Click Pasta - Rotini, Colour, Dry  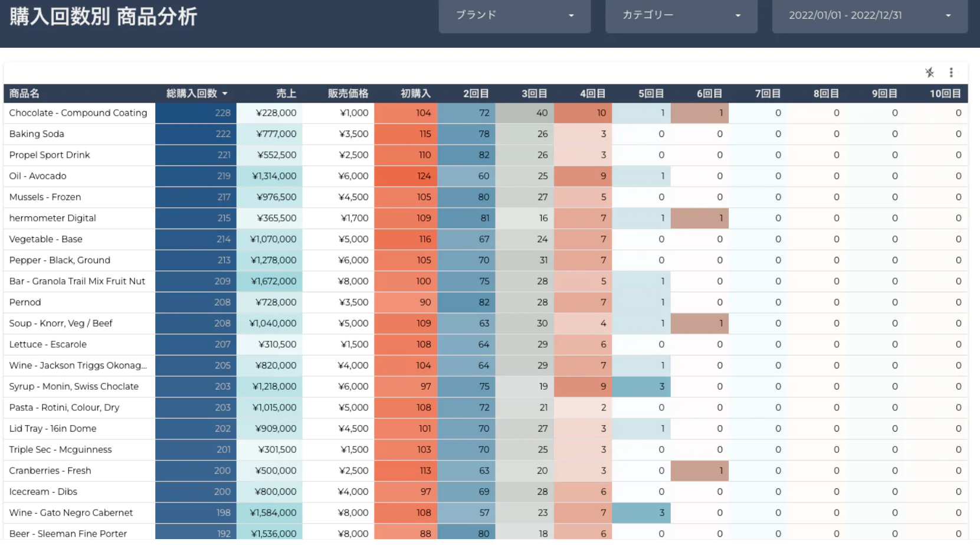point(64,407)
